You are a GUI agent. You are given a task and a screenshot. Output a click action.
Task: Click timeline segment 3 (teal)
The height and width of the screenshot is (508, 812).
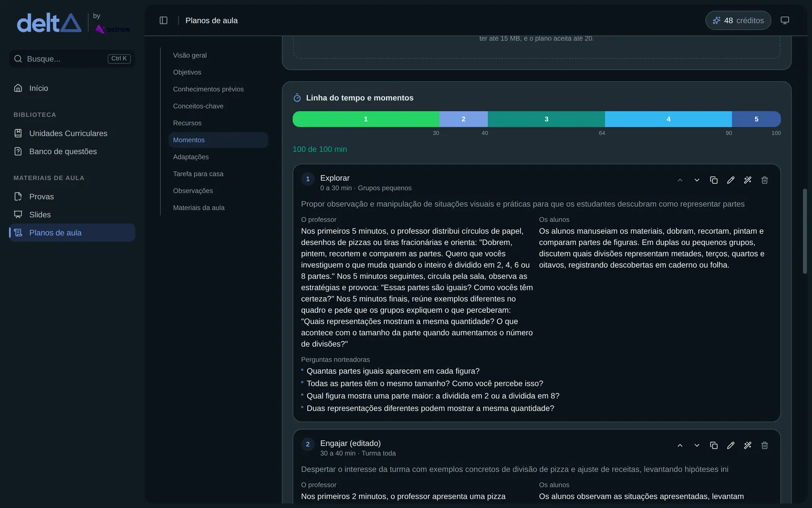547,119
